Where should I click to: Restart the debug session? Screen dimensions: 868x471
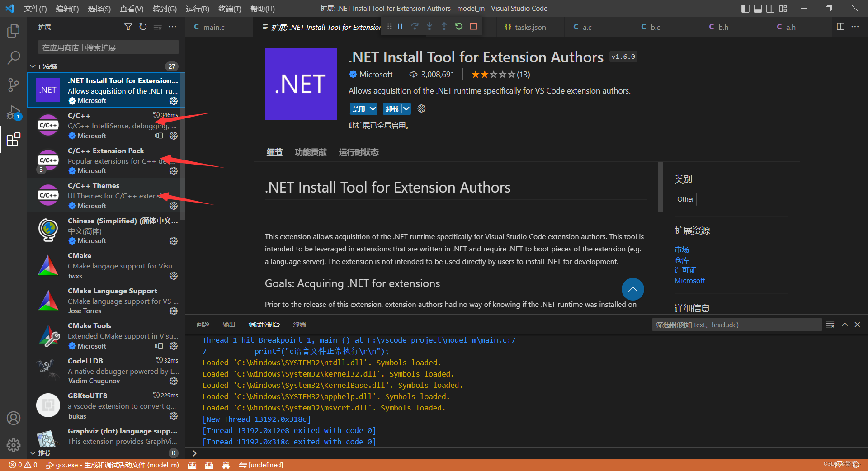pyautogui.click(x=459, y=27)
